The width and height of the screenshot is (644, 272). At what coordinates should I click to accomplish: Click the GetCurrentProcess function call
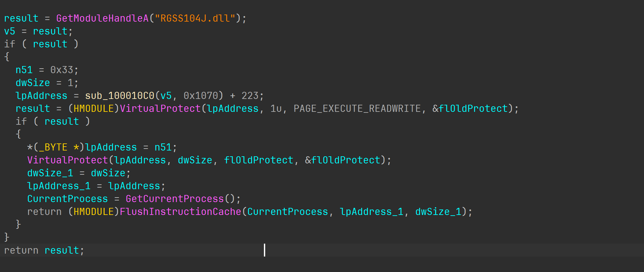(174, 199)
